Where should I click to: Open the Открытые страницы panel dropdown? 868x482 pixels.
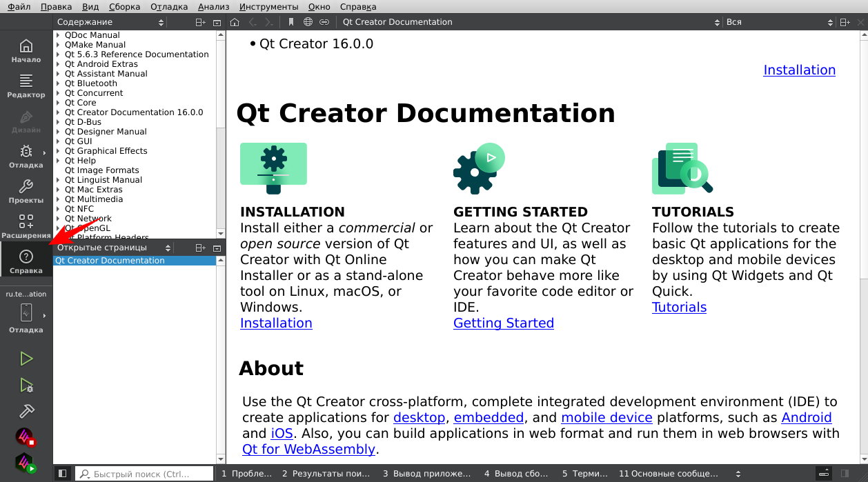coord(112,248)
